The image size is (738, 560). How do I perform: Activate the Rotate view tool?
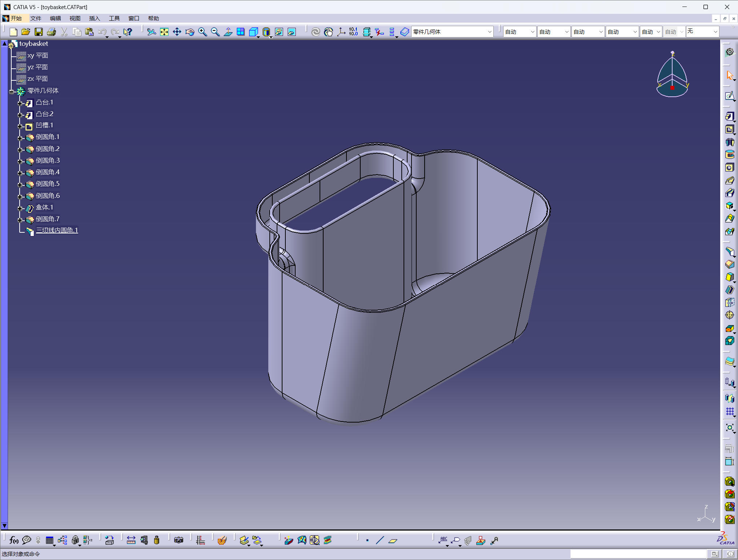coord(190,32)
